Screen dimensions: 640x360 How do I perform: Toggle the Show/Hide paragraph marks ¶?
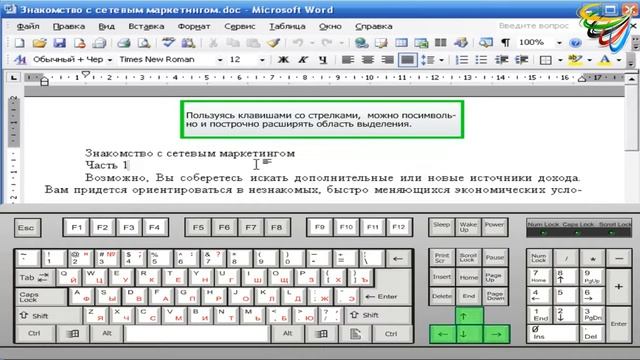(x=505, y=42)
